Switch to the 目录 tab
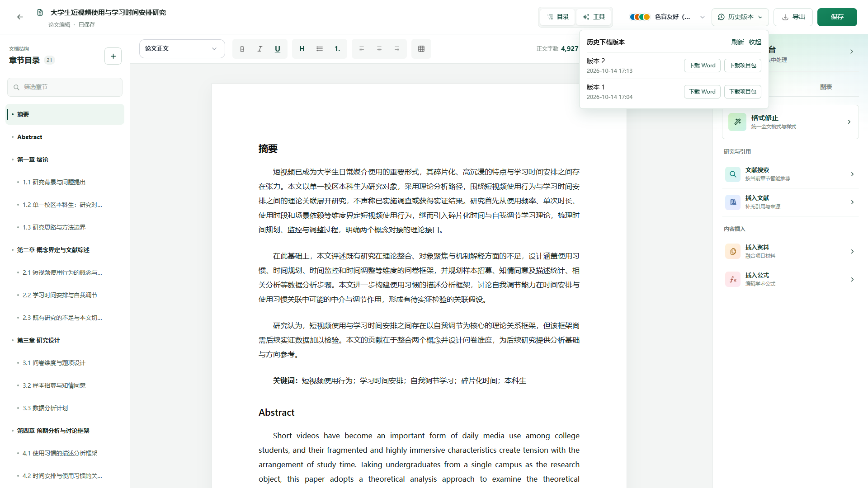Viewport: 868px width, 488px height. point(557,17)
